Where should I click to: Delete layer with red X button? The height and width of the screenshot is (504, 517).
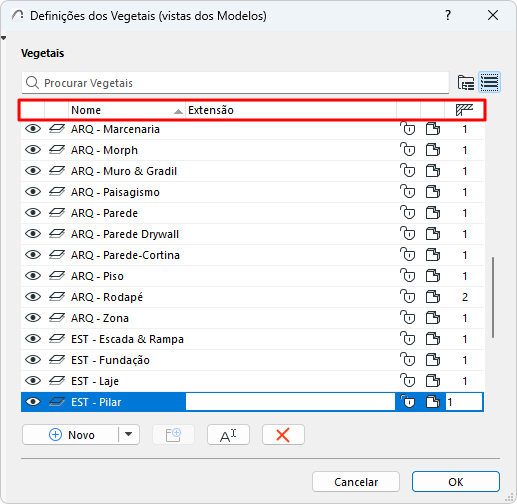pos(283,434)
